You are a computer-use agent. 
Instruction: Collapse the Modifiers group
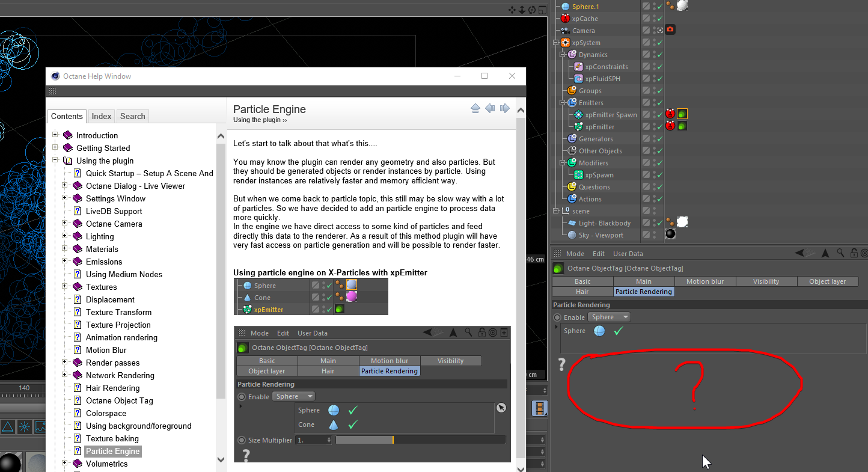pos(563,163)
